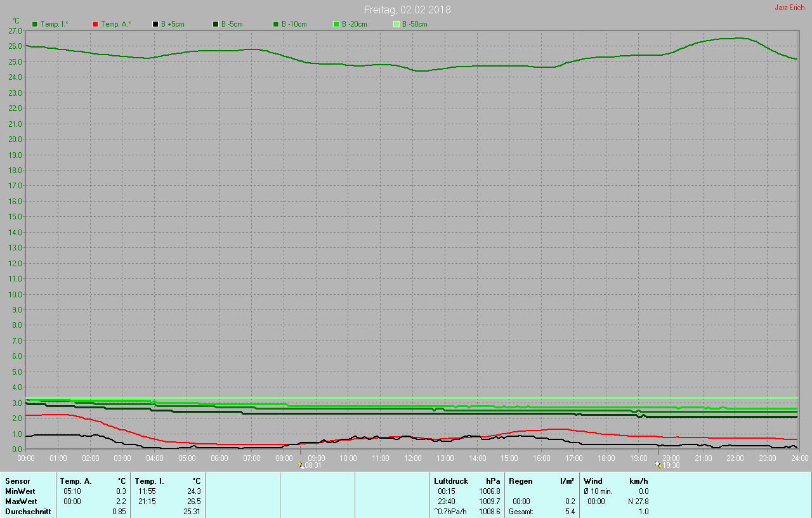The image size is (812, 518).
Task: Click the 00:00 time axis label
Action: pyautogui.click(x=25, y=458)
